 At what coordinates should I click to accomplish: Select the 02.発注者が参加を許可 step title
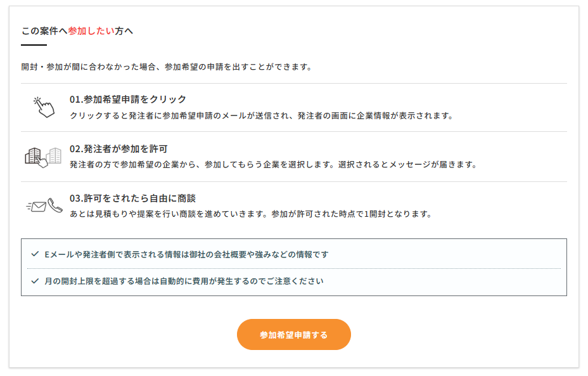[118, 149]
